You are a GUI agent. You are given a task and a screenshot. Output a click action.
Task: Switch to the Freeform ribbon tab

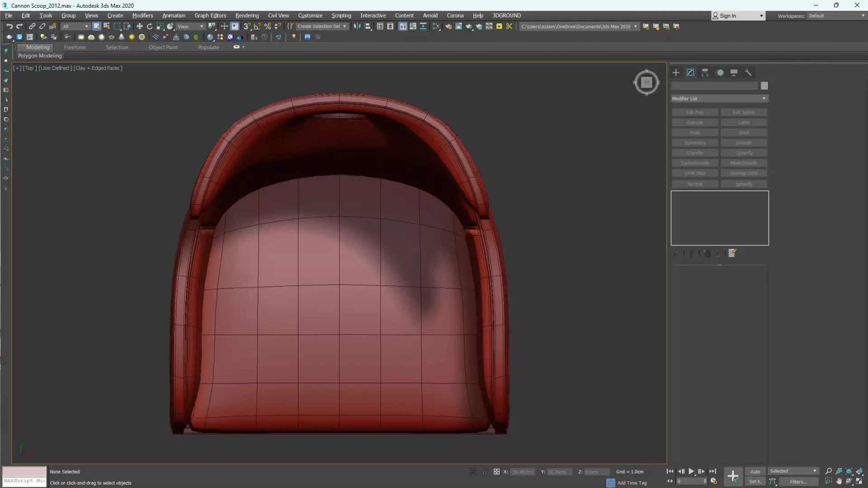[75, 47]
